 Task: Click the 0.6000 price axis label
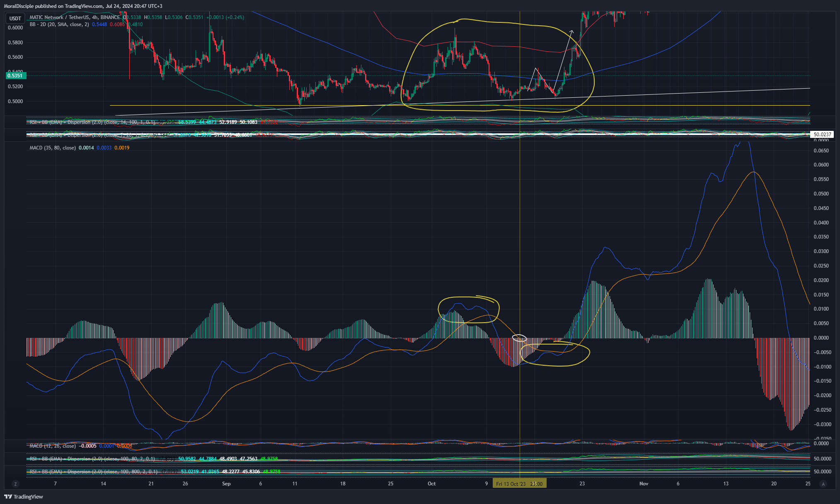[x=15, y=28]
